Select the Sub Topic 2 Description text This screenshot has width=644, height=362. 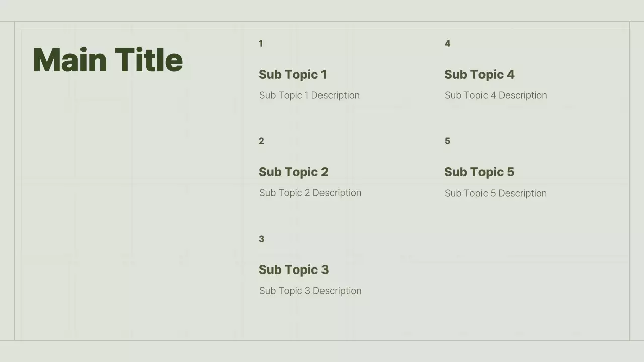pyautogui.click(x=310, y=193)
